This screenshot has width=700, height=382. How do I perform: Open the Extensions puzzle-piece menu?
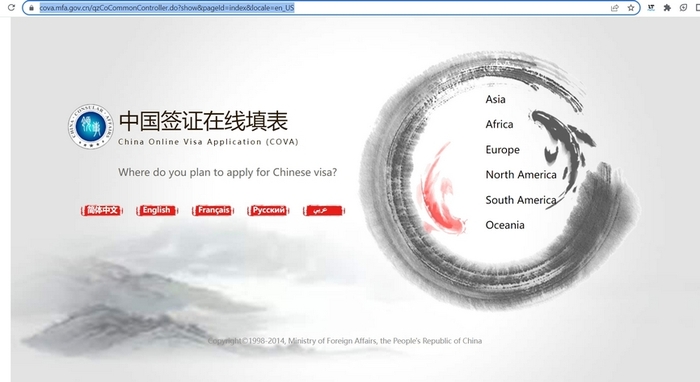667,8
